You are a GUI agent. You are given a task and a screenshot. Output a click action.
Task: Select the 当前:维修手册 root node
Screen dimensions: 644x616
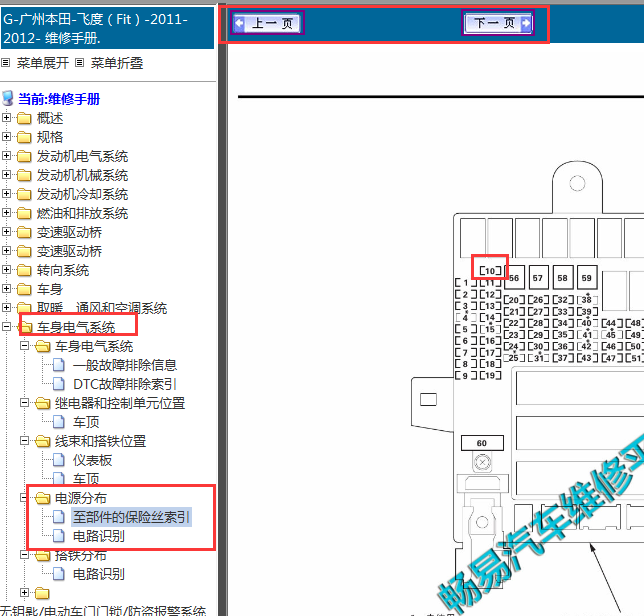(59, 99)
